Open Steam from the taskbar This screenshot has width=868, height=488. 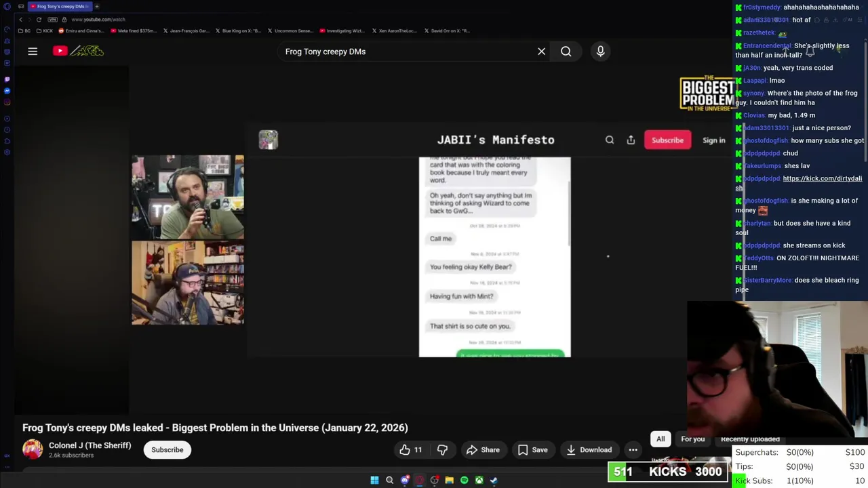(494, 481)
